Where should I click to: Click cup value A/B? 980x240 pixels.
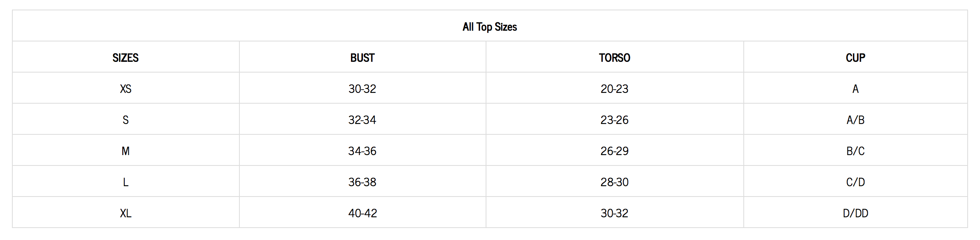855,120
